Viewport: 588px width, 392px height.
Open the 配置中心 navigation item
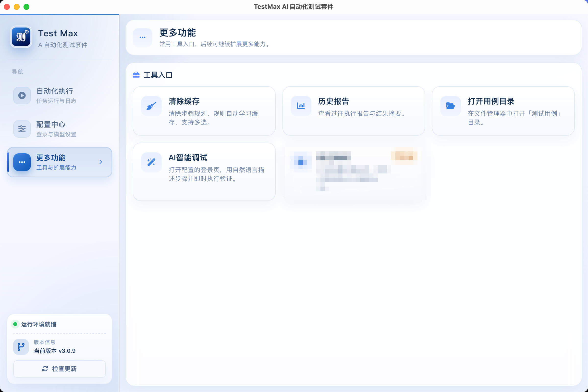(x=60, y=129)
